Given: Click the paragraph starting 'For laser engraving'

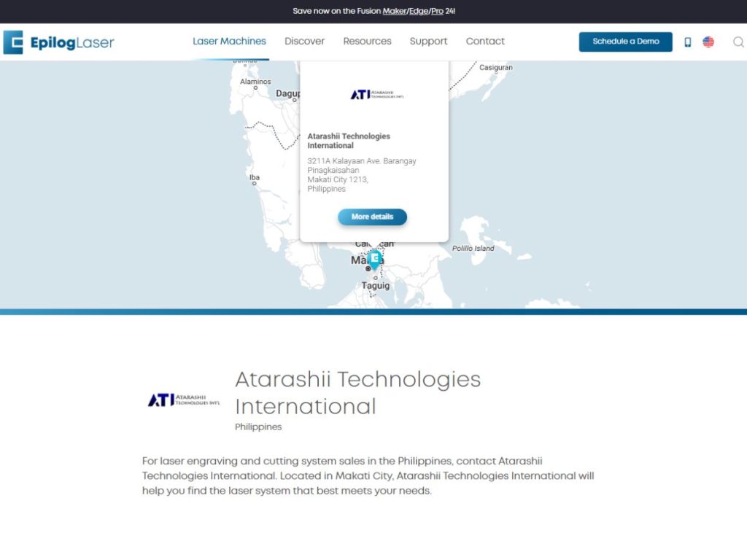Looking at the screenshot, I should click(368, 475).
